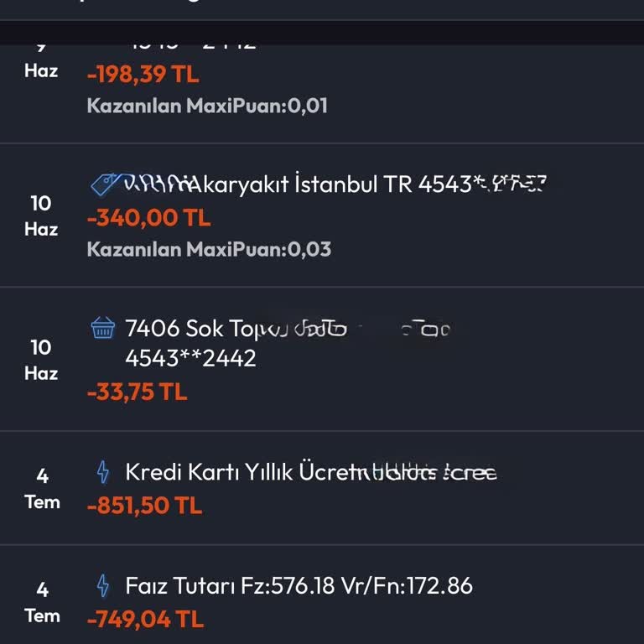Viewport: 644px width, 644px height.
Task: Click the tag icon beside Akaryakıt İstanbul
Action: click(x=103, y=184)
